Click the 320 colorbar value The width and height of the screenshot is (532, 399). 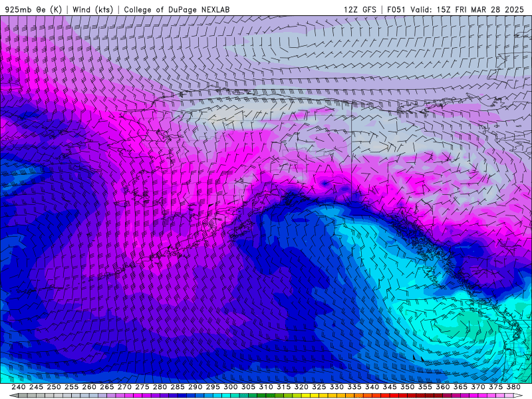(x=301, y=387)
